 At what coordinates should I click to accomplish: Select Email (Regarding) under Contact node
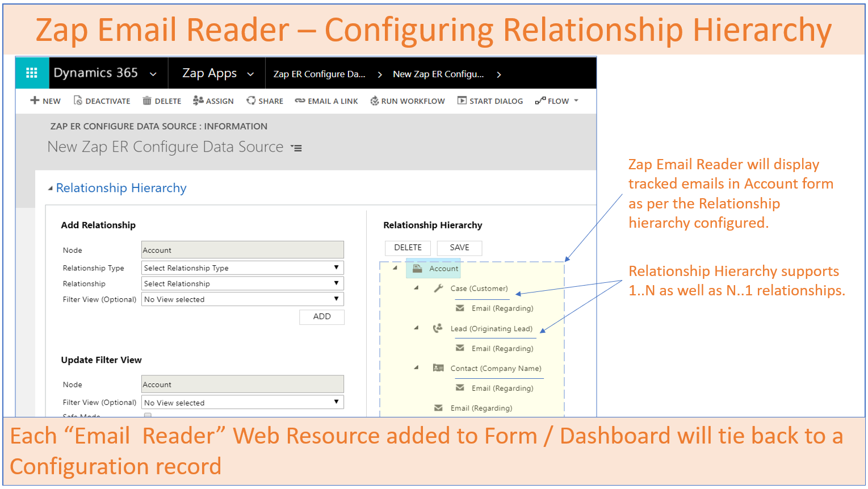[502, 388]
